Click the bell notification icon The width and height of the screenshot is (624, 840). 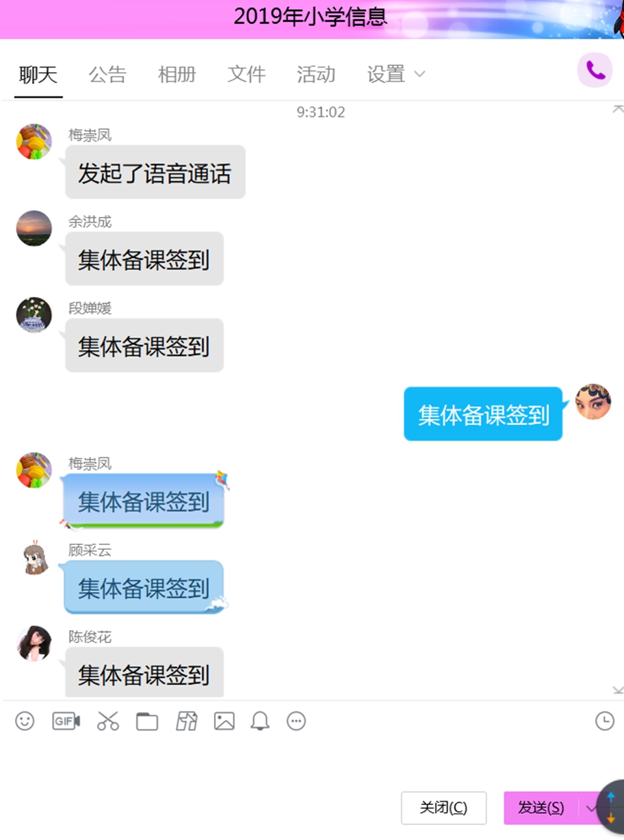click(260, 721)
